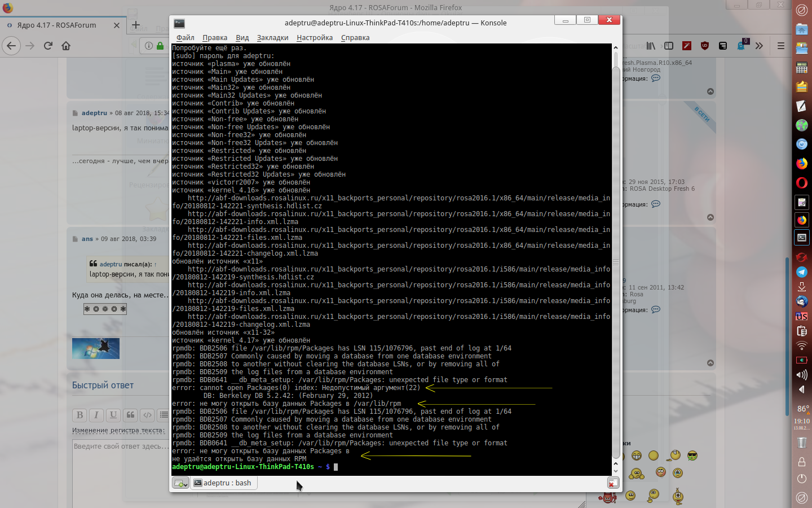Close the current Konsole tab with the red icon
This screenshot has width=812, height=508.
coord(613,483)
